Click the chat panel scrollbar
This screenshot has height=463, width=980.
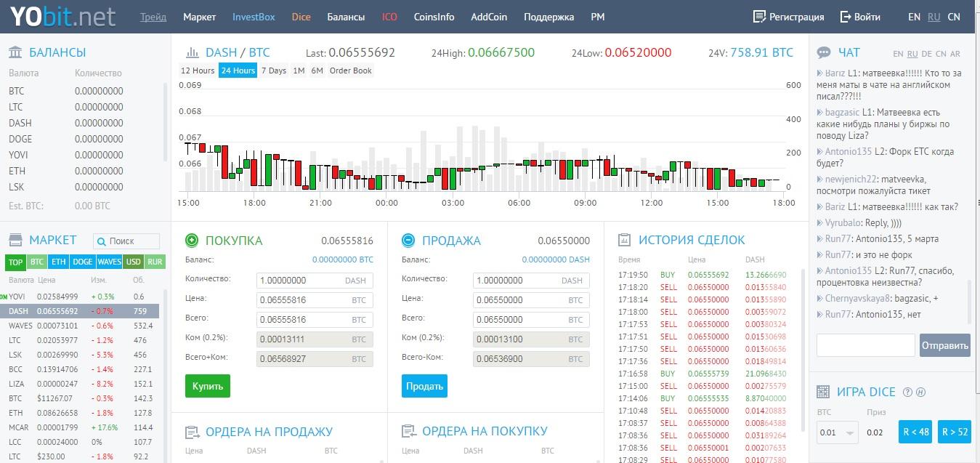[x=968, y=302]
